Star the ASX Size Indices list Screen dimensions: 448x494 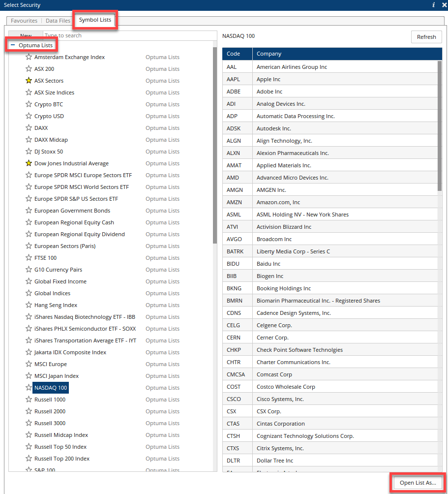(29, 93)
